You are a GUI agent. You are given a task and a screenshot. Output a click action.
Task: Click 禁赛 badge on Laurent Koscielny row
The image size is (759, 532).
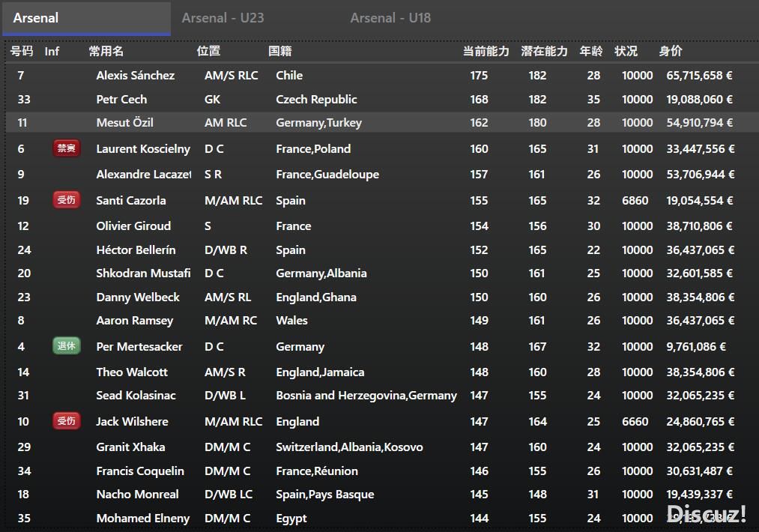(67, 148)
